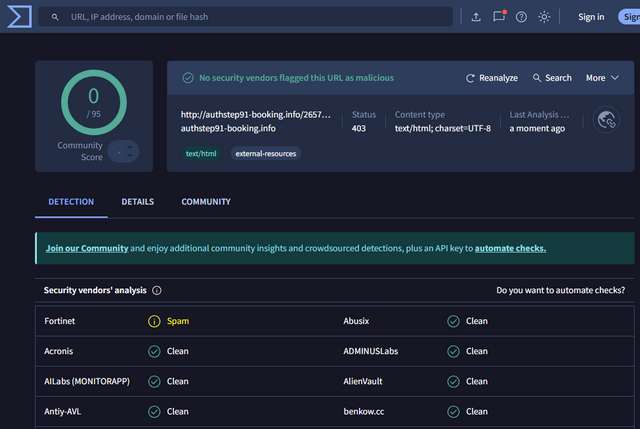
Task: Expand the More dropdown
Action: 602,78
